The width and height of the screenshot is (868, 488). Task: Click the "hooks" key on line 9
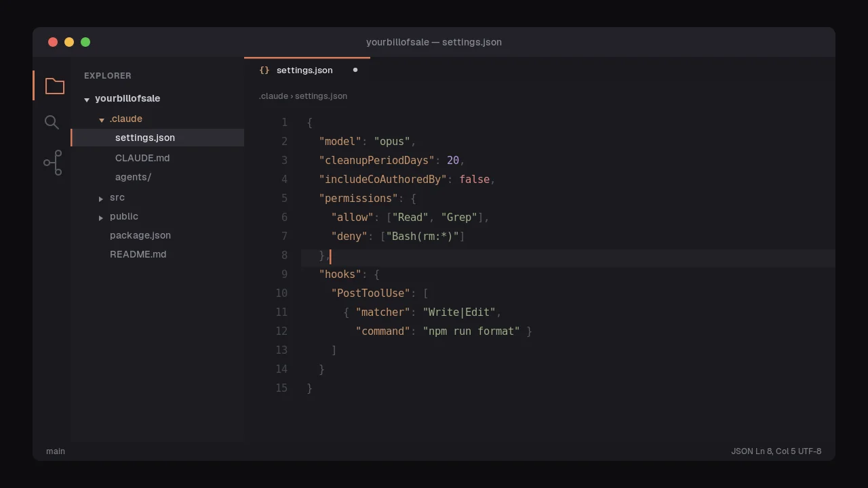coord(340,274)
